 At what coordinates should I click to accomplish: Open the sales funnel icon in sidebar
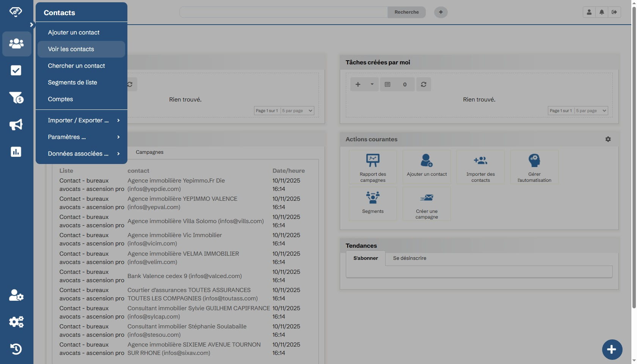(16, 98)
